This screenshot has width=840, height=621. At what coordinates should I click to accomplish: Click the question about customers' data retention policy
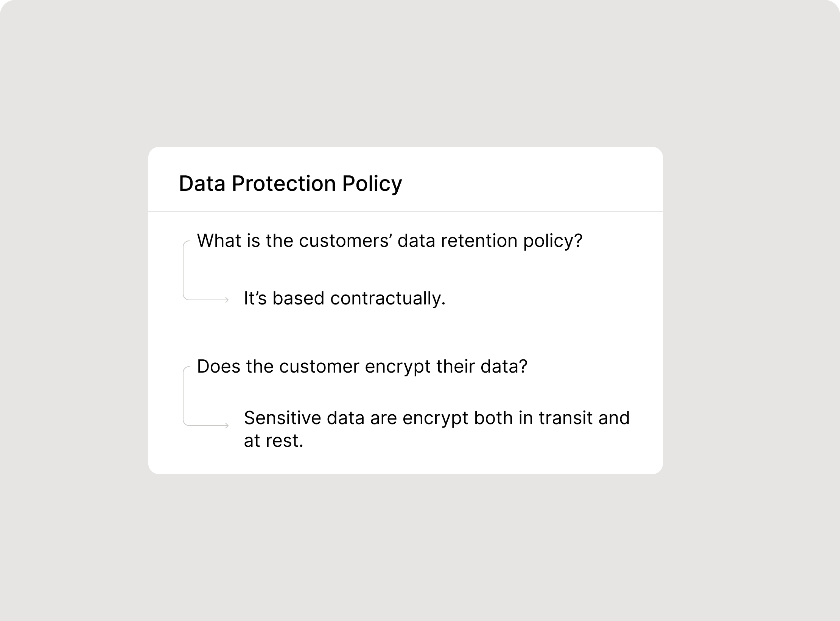click(390, 241)
